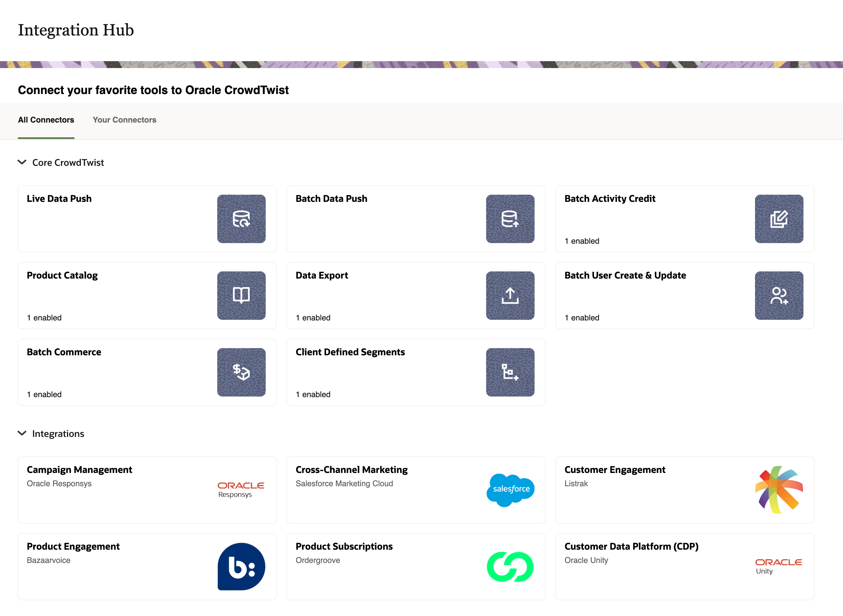Click the 'Oracle Responsys' subtitle text

coord(59,484)
